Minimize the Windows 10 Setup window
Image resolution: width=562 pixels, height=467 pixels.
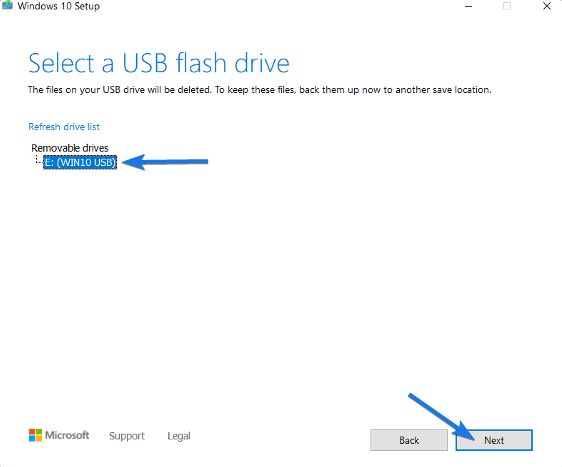click(468, 6)
